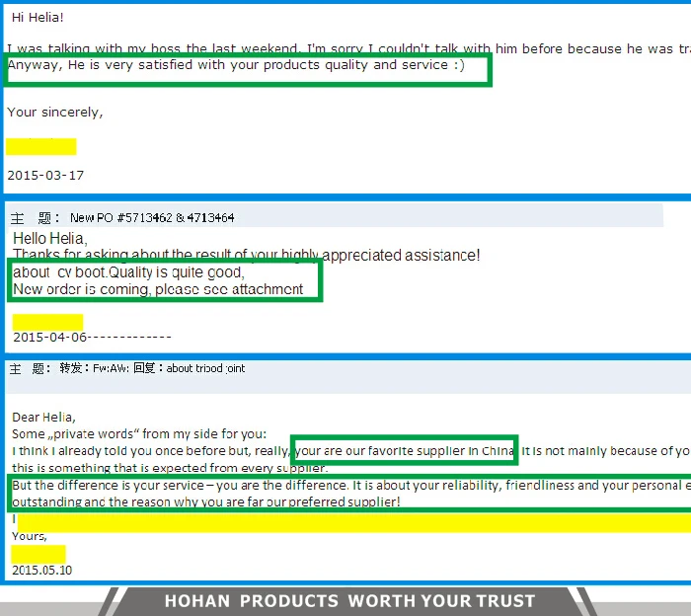Click the line 'Anyway, He is very satisfied'
Viewport: 691px width, 616px height.
[x=236, y=65]
